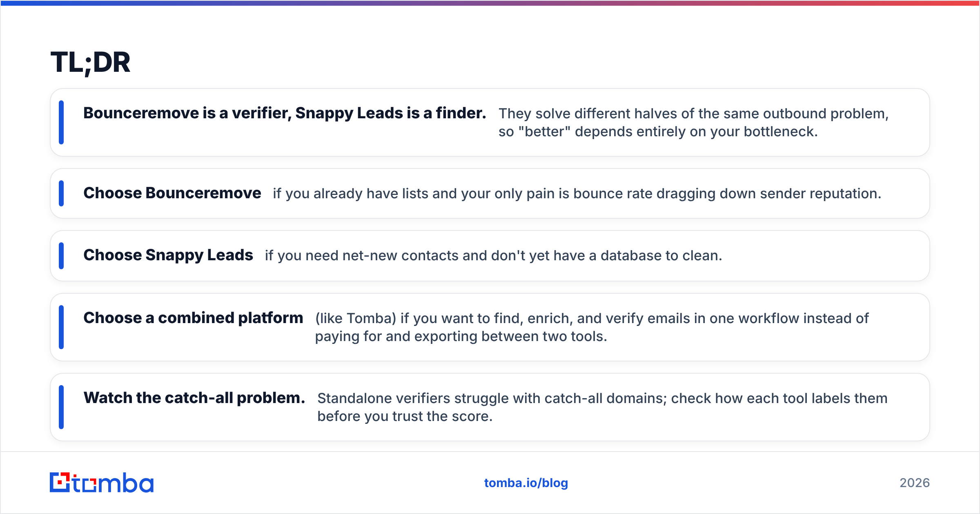The width and height of the screenshot is (980, 514).
Task: Open the tomba.io/blog link
Action: (x=526, y=483)
